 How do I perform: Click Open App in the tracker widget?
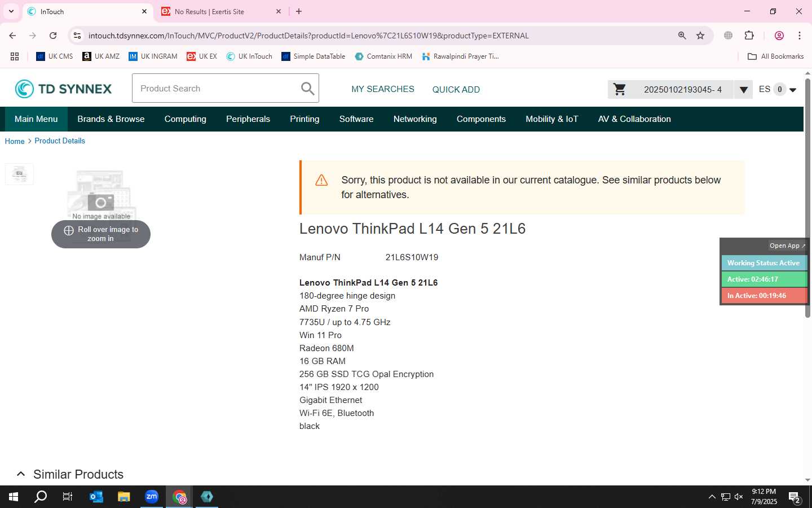[787, 246]
